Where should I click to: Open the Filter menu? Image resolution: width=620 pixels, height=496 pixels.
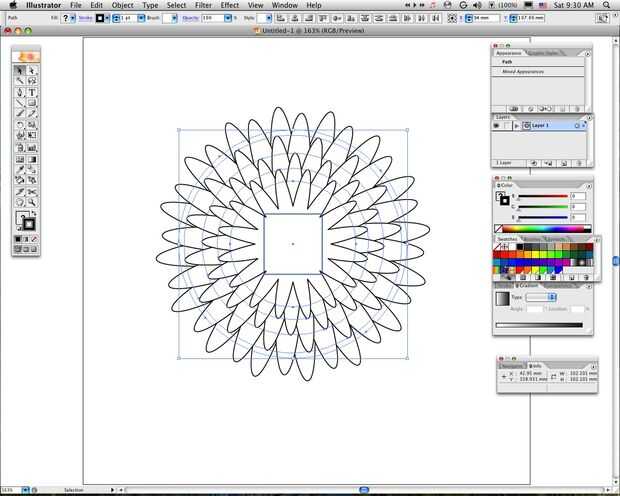pos(203,6)
